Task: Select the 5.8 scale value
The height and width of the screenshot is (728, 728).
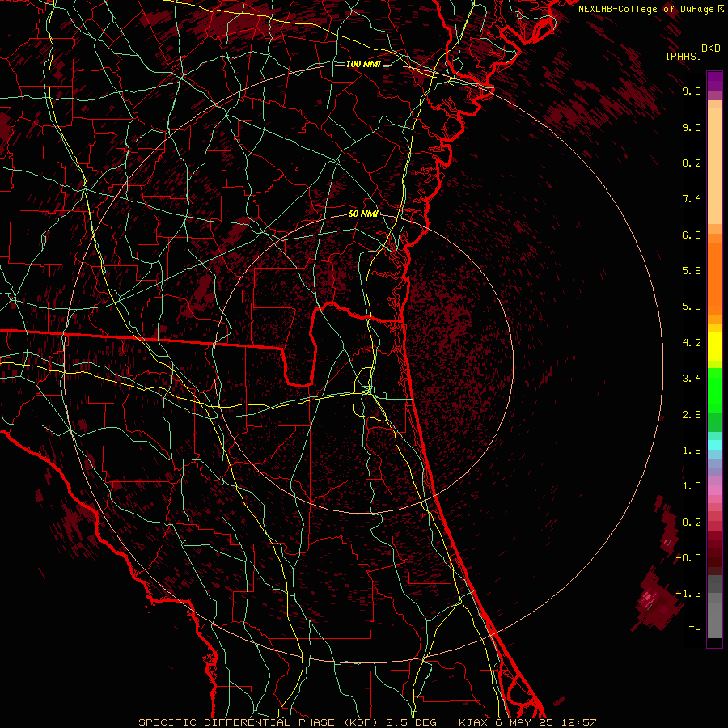Action: click(x=692, y=271)
